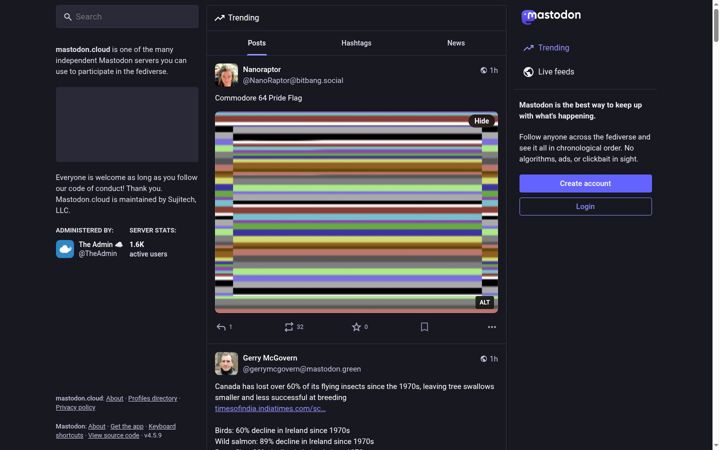The image size is (720, 450).
Task: Open the Mastodon About footer link
Action: click(96, 427)
